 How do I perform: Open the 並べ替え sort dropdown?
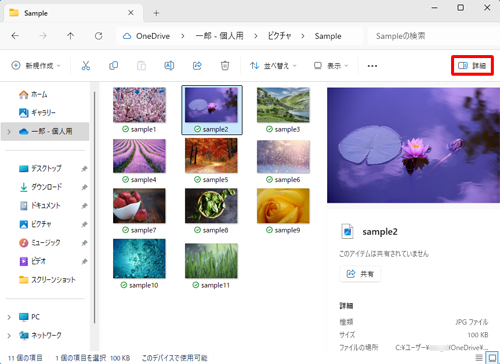pos(273,66)
